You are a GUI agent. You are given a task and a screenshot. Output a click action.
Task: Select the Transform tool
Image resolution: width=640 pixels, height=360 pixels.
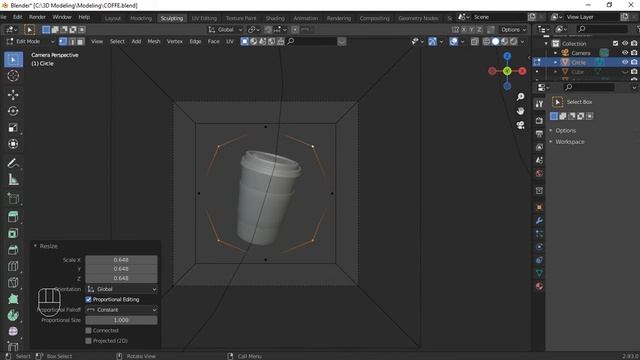point(13,144)
